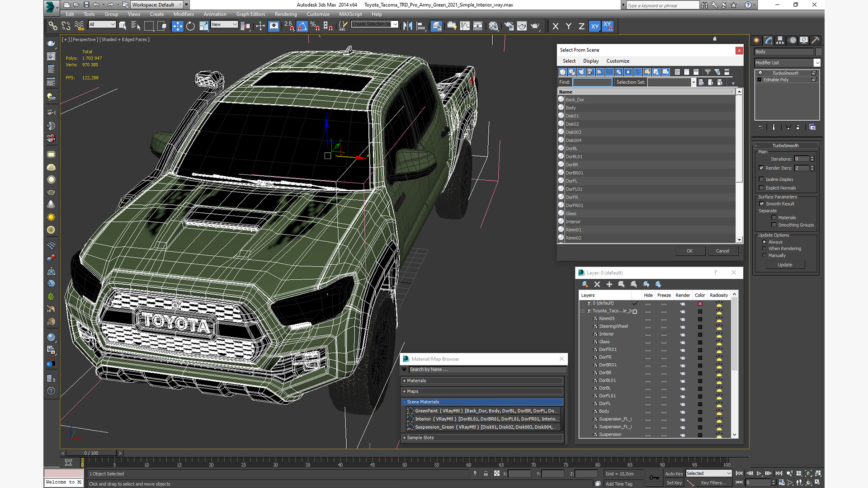Click Delete Layer X icon in Layer dialog
The image size is (868, 488).
[x=597, y=284]
